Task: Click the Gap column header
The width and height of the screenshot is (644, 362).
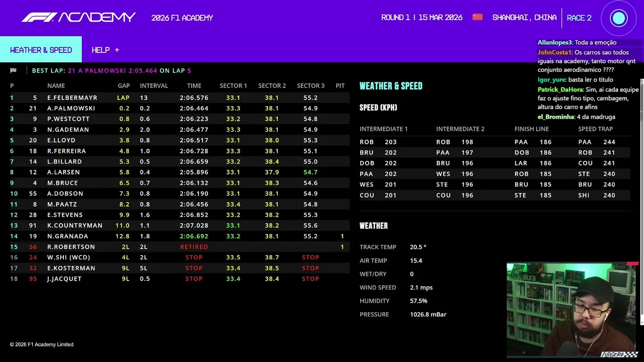Action: [x=124, y=85]
